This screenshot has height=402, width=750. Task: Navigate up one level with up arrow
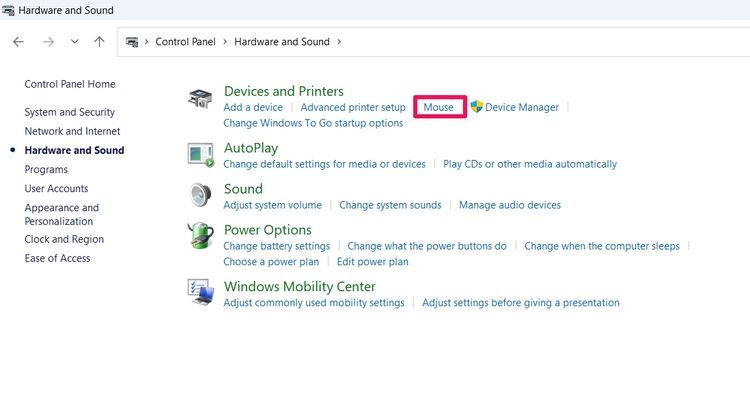tap(99, 42)
